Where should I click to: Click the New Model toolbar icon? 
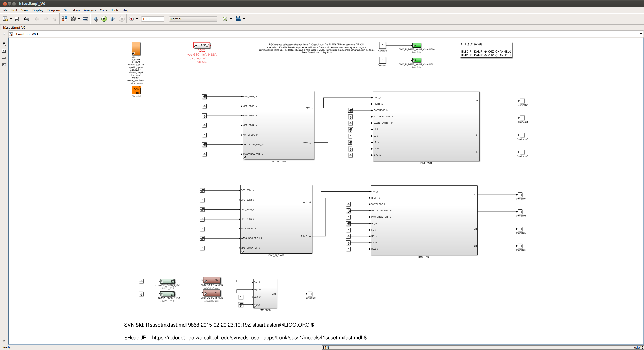point(5,19)
